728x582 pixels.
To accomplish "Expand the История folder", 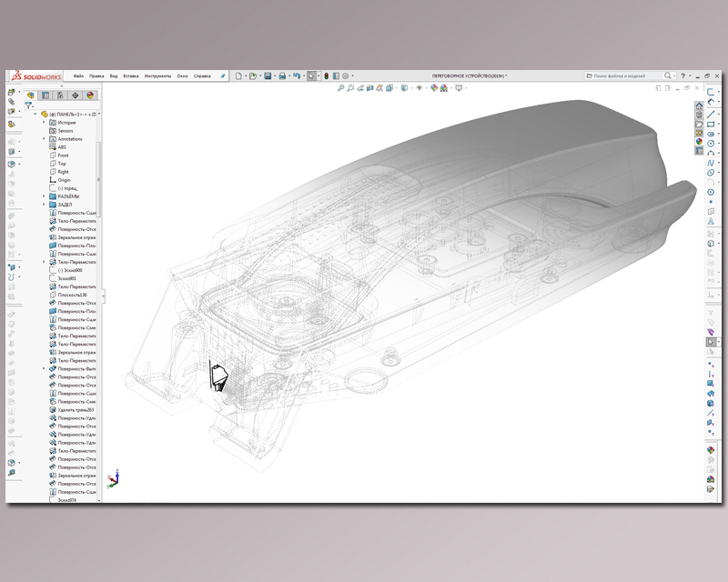I will click(x=44, y=122).
